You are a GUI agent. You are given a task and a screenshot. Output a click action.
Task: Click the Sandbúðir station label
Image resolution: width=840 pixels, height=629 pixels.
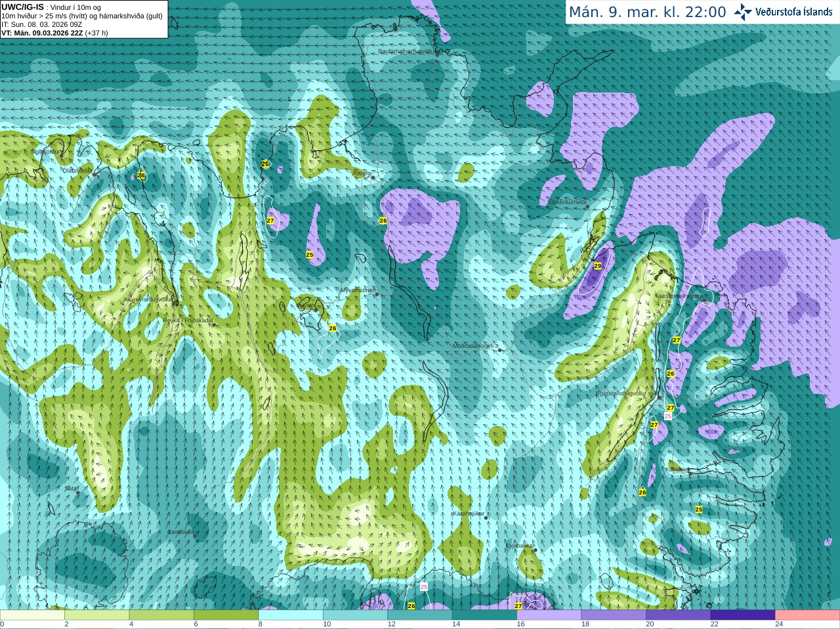point(181,532)
